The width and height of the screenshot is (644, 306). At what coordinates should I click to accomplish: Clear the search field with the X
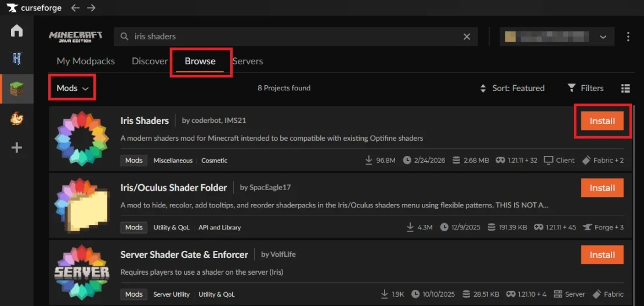click(466, 37)
